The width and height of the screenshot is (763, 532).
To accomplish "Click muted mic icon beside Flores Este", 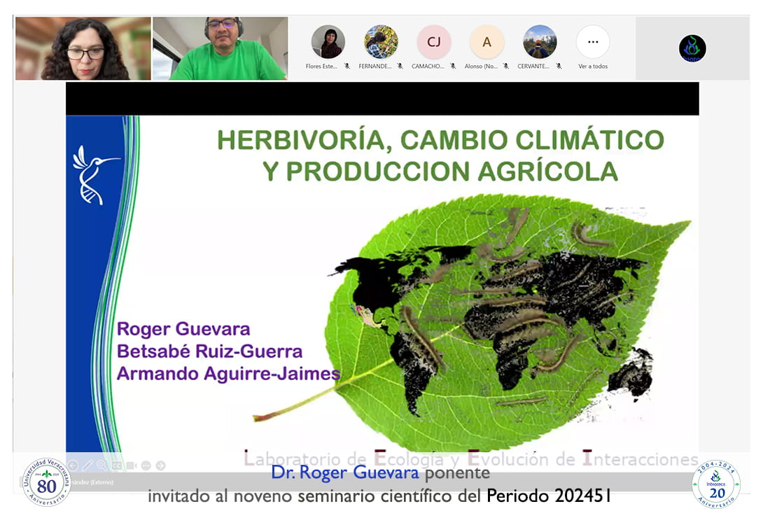I will click(x=346, y=66).
